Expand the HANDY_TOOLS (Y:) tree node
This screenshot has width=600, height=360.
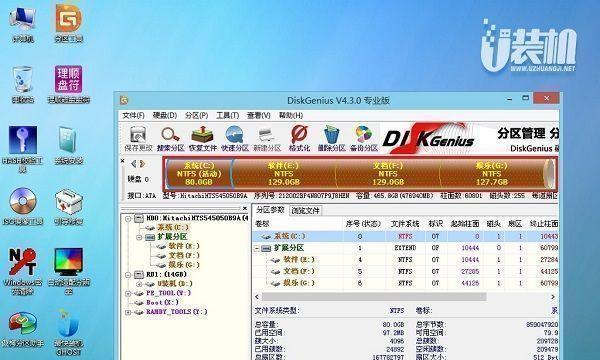click(x=128, y=312)
